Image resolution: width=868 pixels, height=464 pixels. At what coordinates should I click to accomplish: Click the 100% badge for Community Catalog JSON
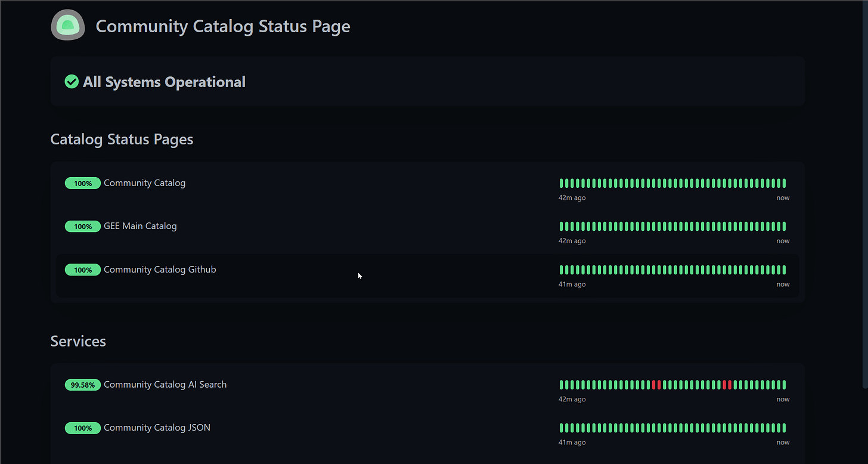83,428
